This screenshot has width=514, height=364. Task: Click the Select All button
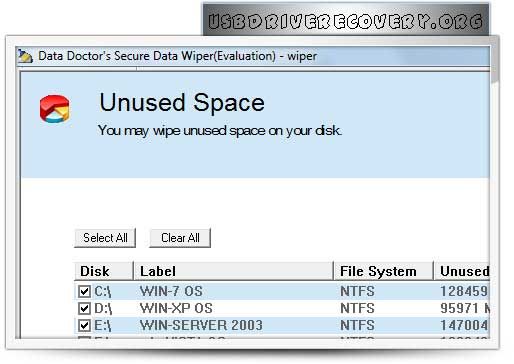coord(105,238)
